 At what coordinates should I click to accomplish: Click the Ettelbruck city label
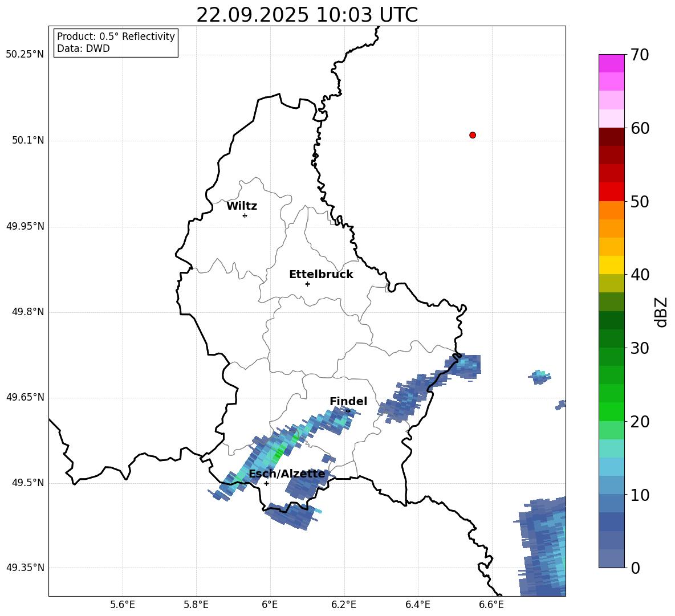[x=321, y=275]
